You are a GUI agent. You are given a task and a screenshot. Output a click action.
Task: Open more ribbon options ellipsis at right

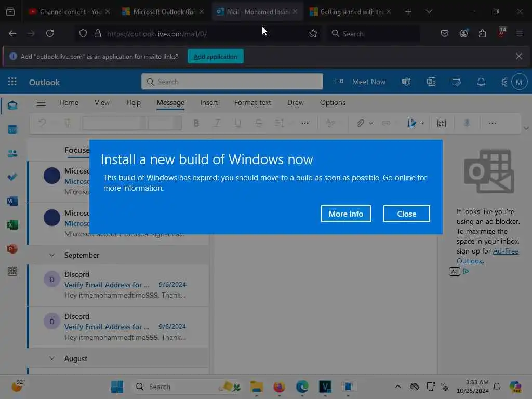493,123
